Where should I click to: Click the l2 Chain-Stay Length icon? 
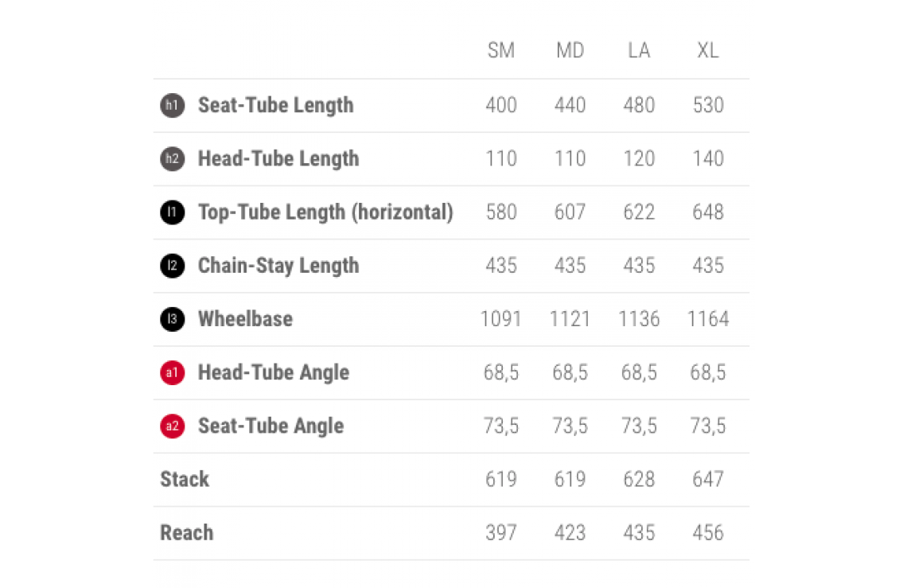172,266
